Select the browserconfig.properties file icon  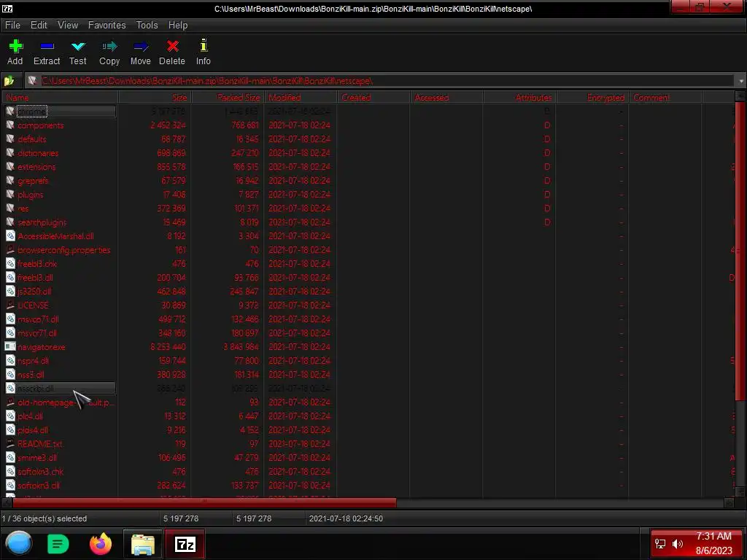10,249
